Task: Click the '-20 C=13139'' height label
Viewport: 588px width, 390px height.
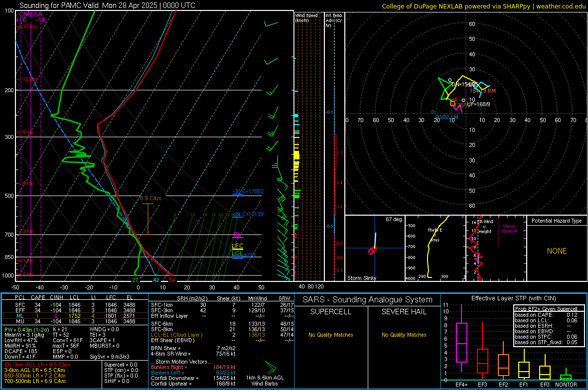Action: coord(248,214)
